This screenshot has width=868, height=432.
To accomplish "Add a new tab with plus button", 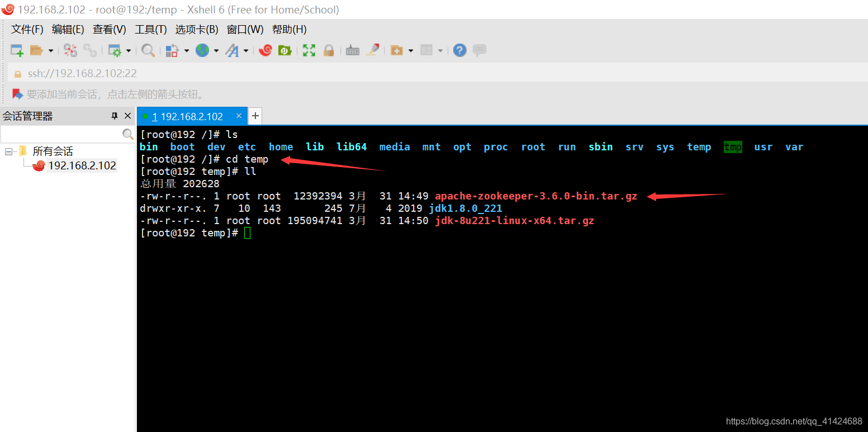I will pos(255,116).
